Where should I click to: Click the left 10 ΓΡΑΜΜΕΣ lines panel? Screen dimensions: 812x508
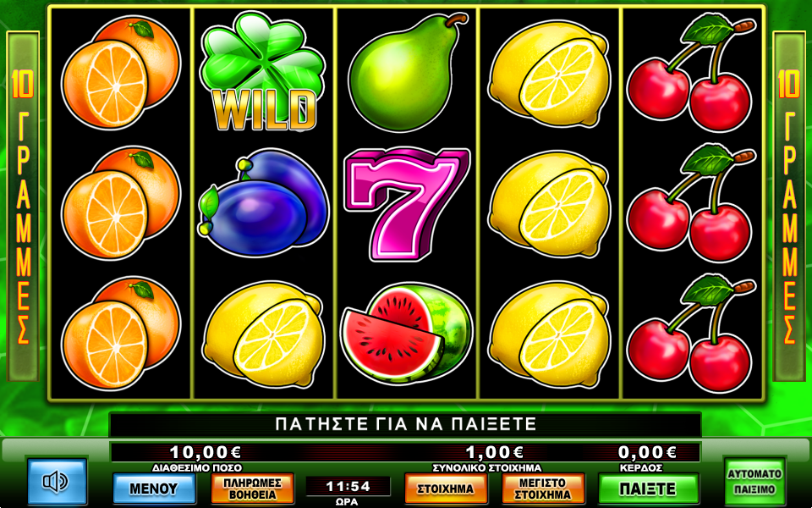coord(23,206)
